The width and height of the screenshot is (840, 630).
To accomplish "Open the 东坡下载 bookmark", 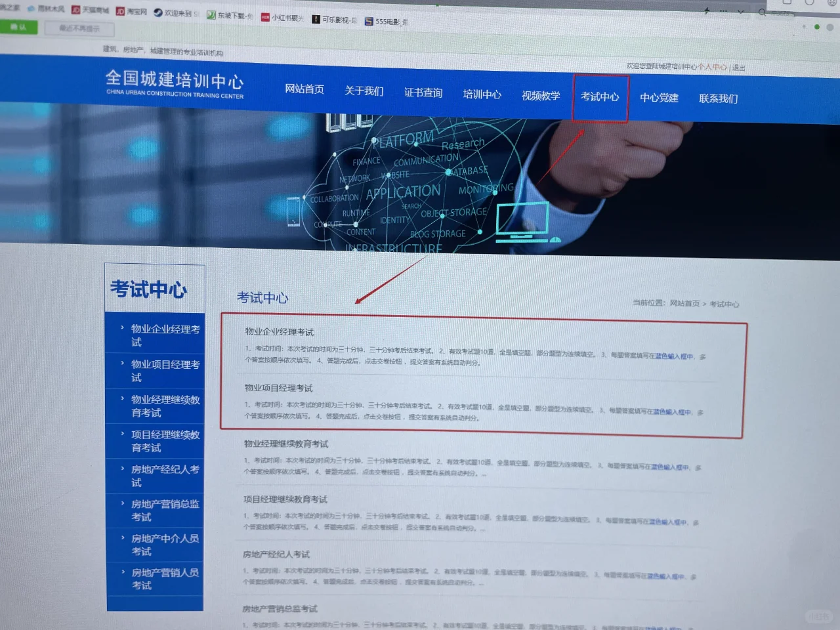I will click(230, 15).
